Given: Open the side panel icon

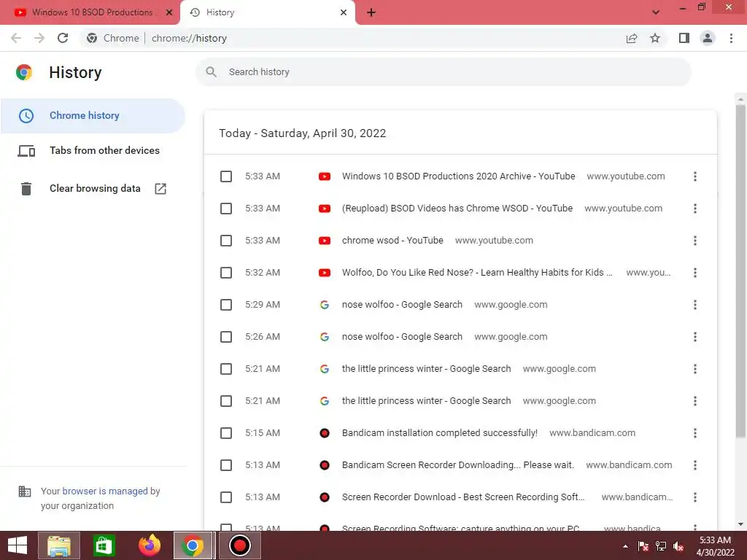Looking at the screenshot, I should [684, 38].
